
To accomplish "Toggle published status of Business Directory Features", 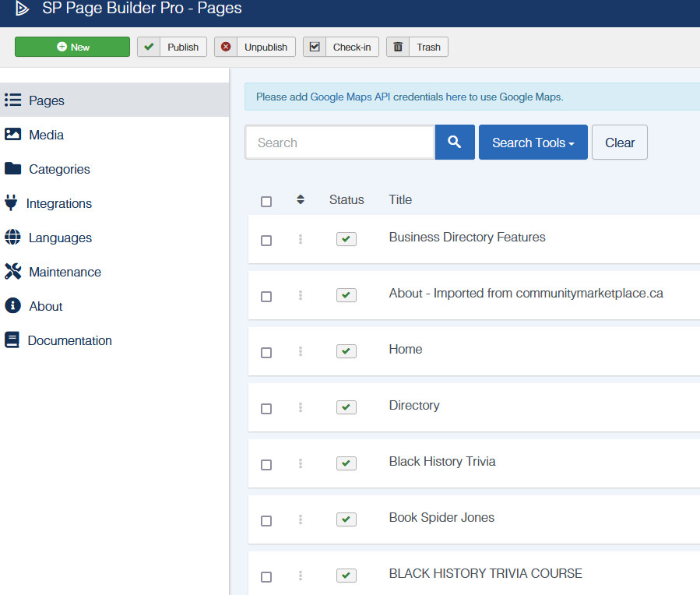I will 346,239.
